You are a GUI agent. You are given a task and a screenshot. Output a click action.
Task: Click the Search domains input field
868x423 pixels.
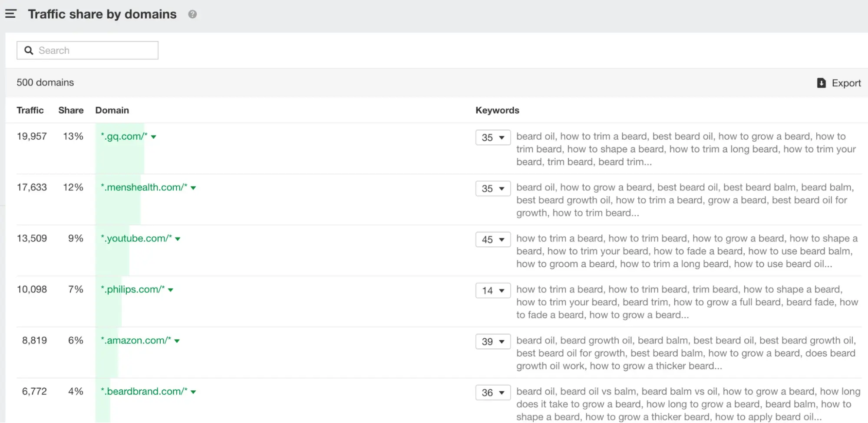(96, 50)
